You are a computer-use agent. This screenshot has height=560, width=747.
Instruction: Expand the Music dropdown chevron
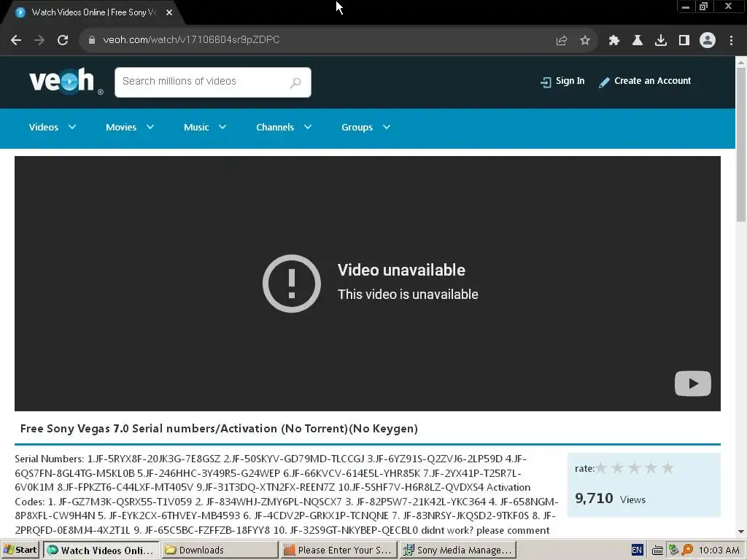pyautogui.click(x=222, y=127)
